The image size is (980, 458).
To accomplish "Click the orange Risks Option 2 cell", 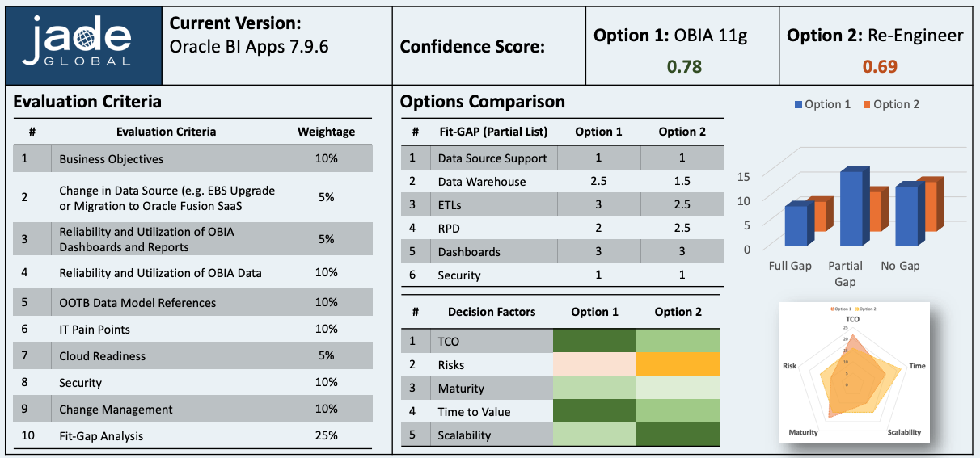I will (678, 365).
